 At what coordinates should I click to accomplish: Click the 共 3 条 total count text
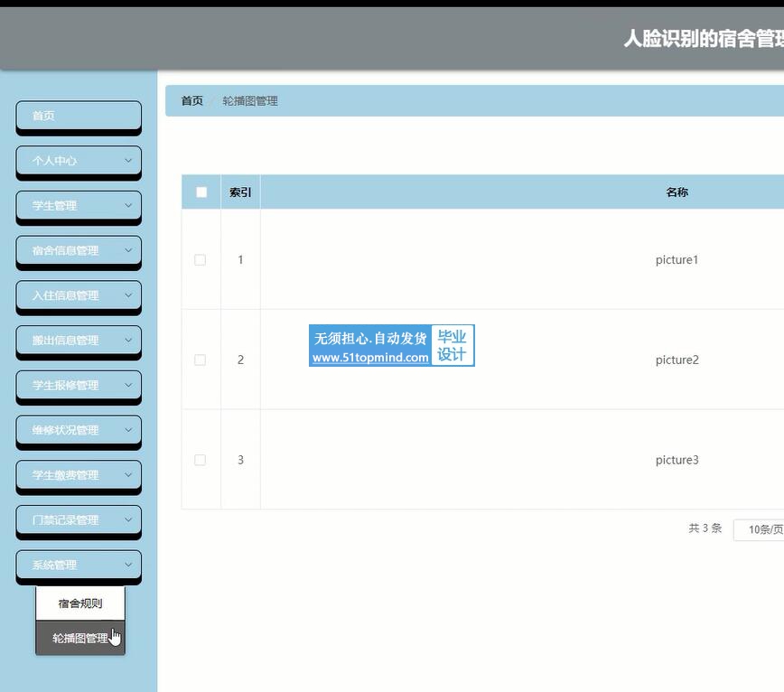pyautogui.click(x=705, y=528)
